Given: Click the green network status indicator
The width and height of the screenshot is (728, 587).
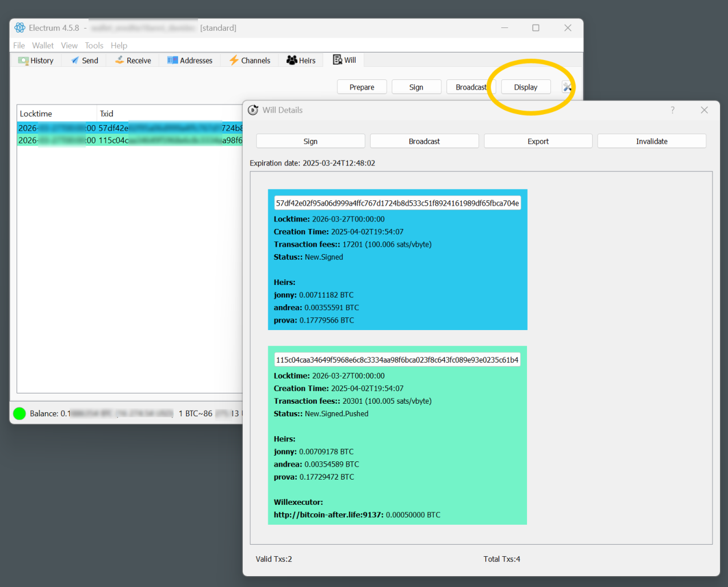Looking at the screenshot, I should coord(19,413).
